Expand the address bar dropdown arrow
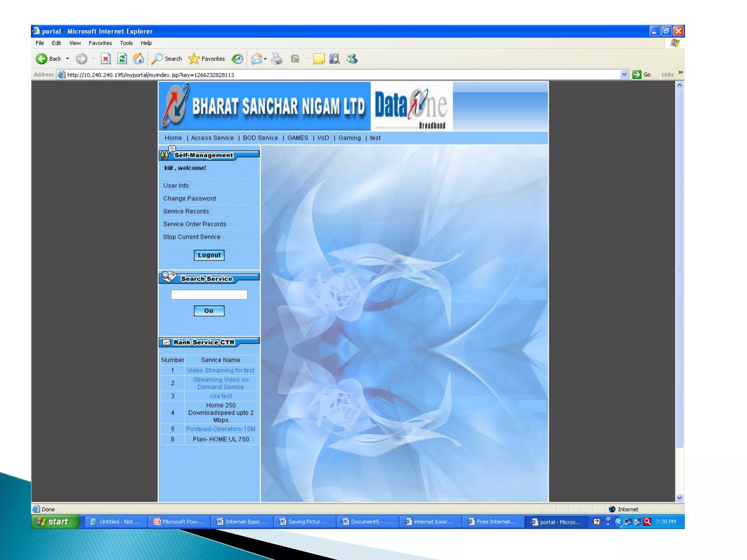The height and width of the screenshot is (560, 747). [624, 75]
